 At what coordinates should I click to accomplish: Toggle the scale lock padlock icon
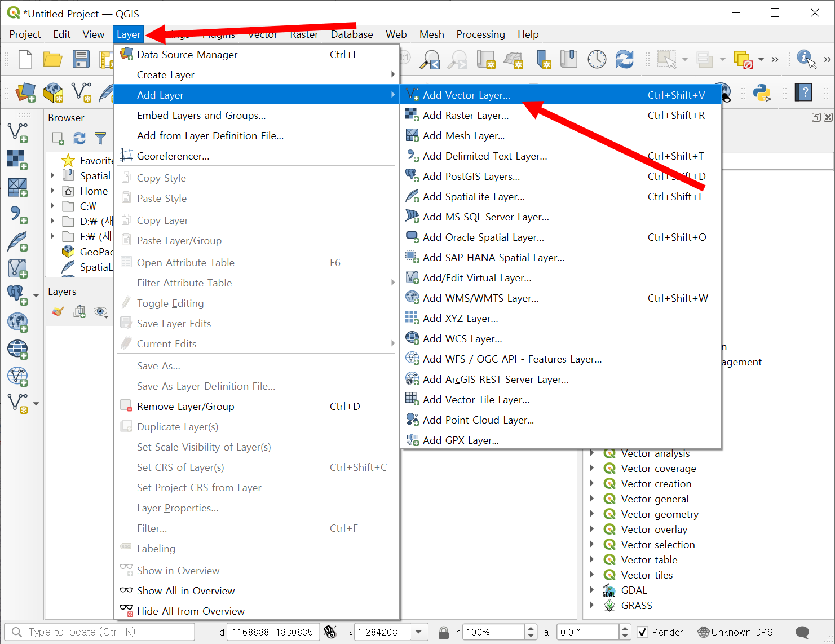click(x=444, y=632)
